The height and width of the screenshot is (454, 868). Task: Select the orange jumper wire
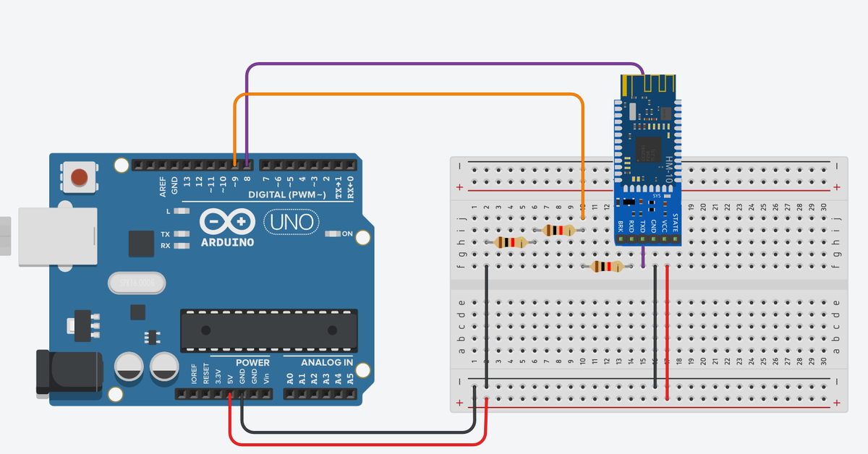tap(409, 95)
